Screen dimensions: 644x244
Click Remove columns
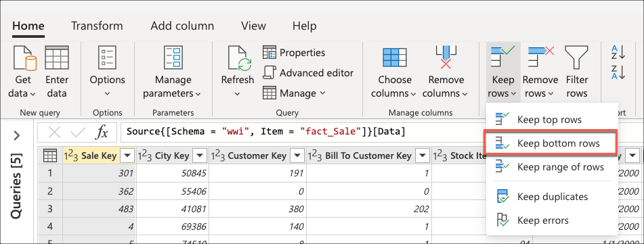pos(446,72)
